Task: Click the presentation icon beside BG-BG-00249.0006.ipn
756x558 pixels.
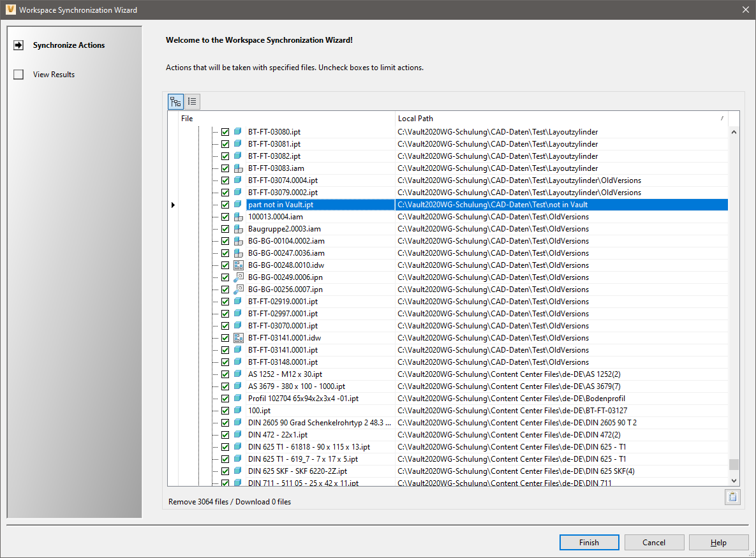Action: click(x=237, y=277)
